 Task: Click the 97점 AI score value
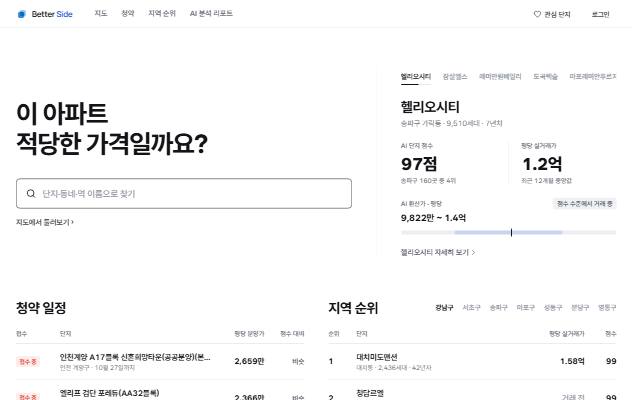pyautogui.click(x=419, y=164)
